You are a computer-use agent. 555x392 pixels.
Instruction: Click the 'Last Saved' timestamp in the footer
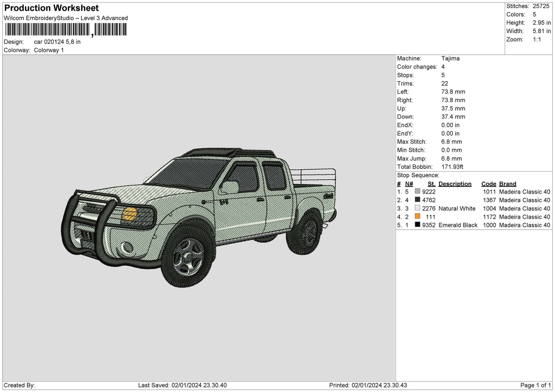click(182, 385)
